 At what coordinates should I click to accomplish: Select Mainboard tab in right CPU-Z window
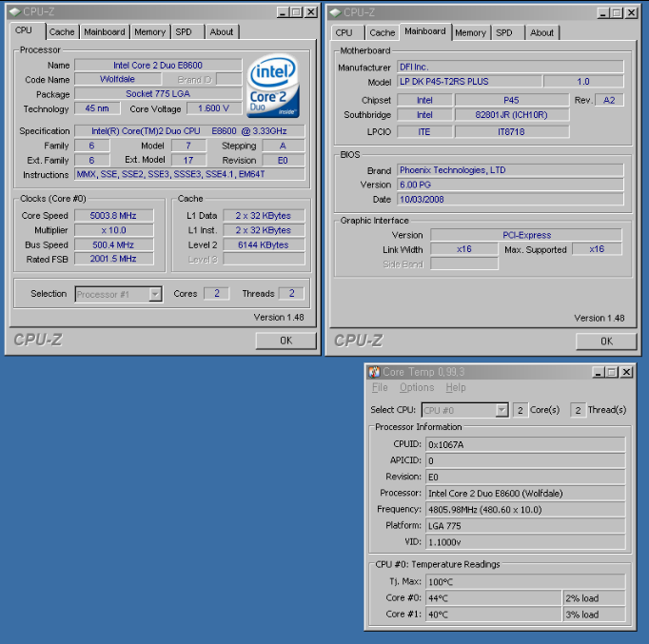(425, 31)
